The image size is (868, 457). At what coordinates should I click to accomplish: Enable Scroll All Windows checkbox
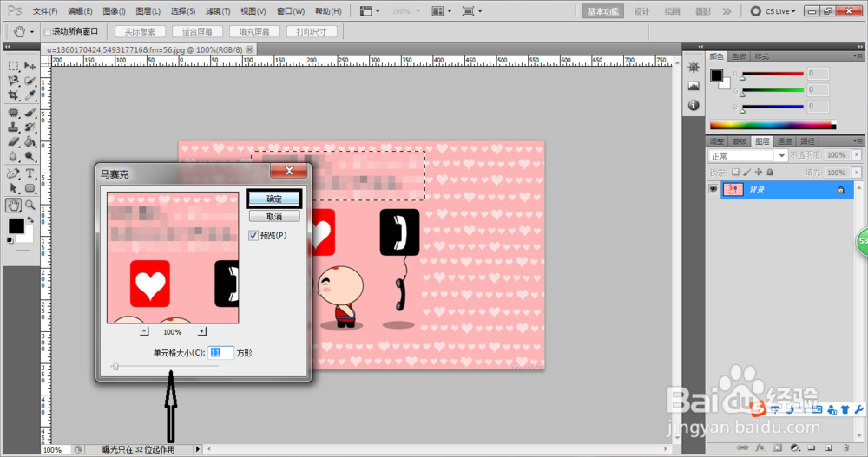[47, 31]
